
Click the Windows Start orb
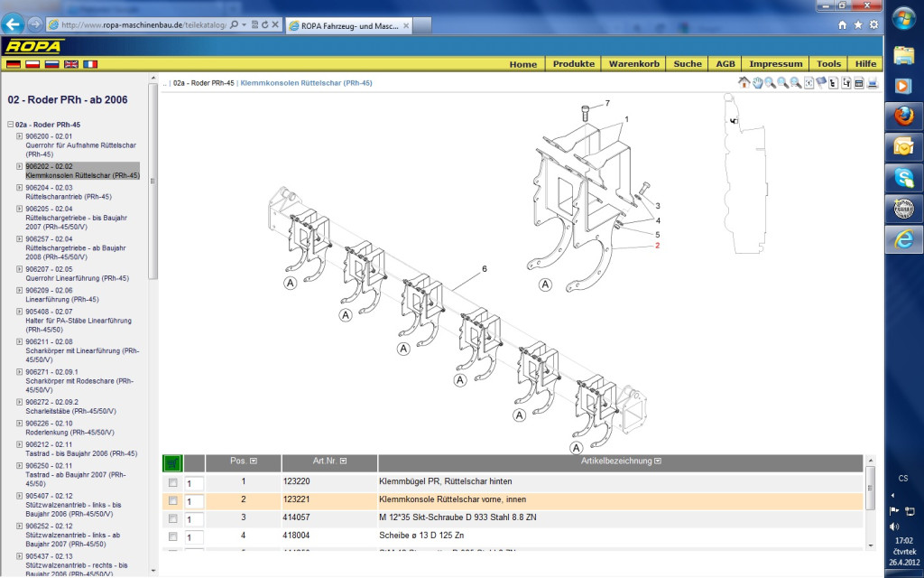point(903,18)
